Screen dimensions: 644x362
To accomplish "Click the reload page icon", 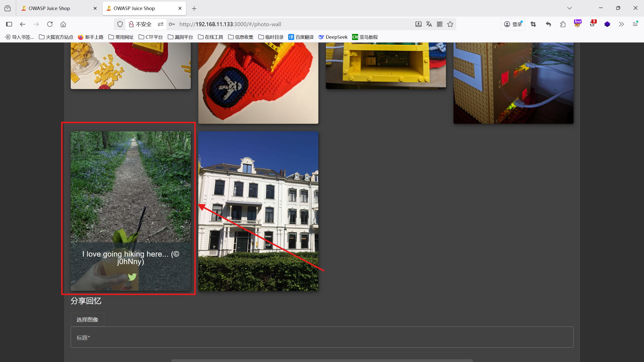I will click(50, 24).
